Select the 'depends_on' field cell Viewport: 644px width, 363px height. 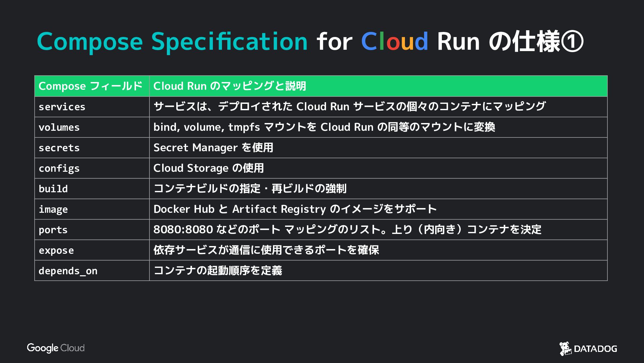coord(92,271)
